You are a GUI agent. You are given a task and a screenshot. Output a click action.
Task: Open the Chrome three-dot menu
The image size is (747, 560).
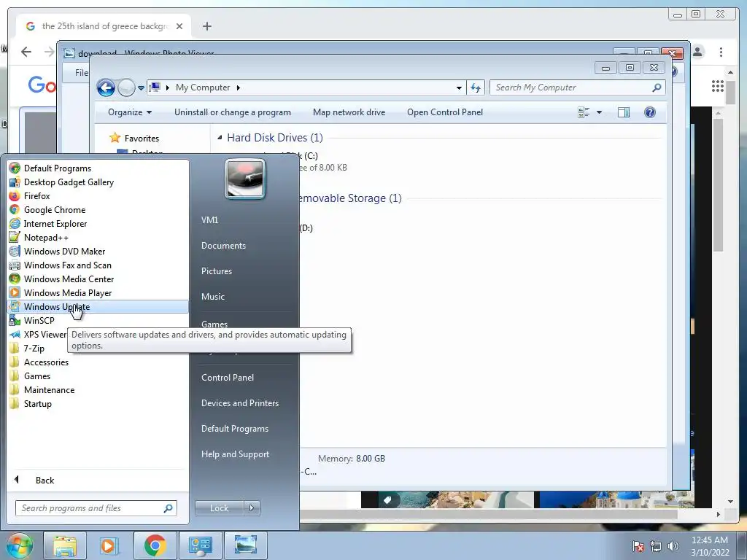tap(721, 52)
